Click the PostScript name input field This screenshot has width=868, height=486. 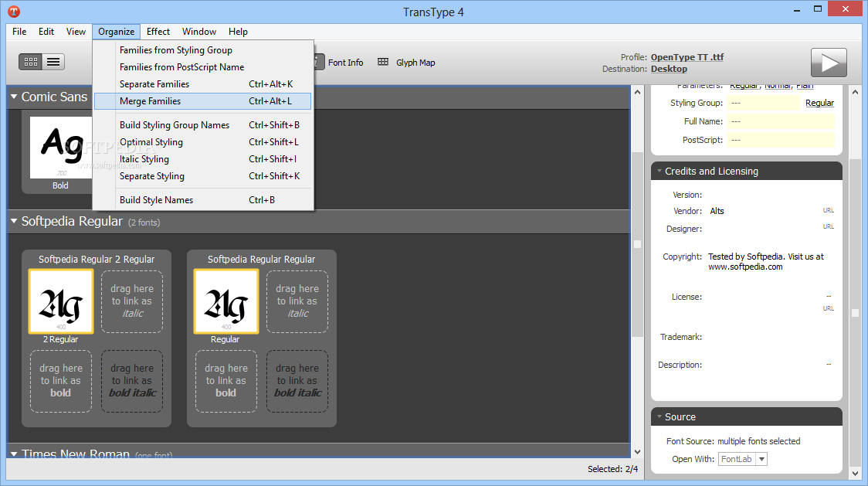tap(781, 140)
